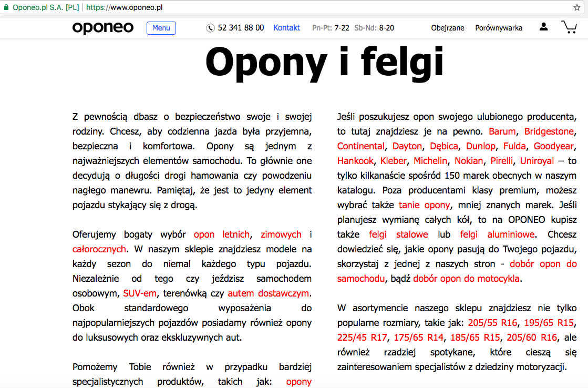
Task: Open the Uniroyal brand link
Action: click(x=537, y=160)
